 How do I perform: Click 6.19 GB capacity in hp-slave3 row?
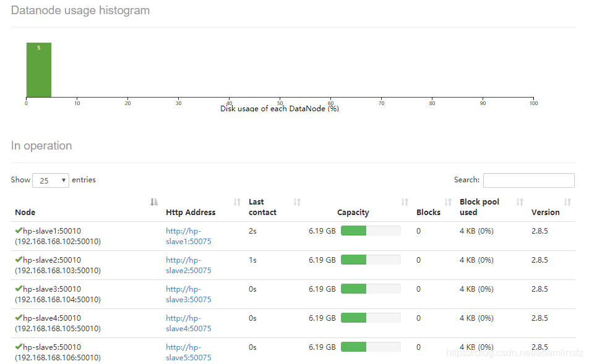tap(322, 289)
